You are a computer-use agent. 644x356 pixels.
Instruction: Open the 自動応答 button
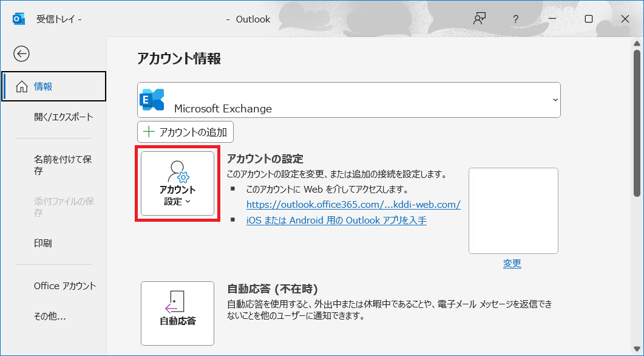(177, 313)
